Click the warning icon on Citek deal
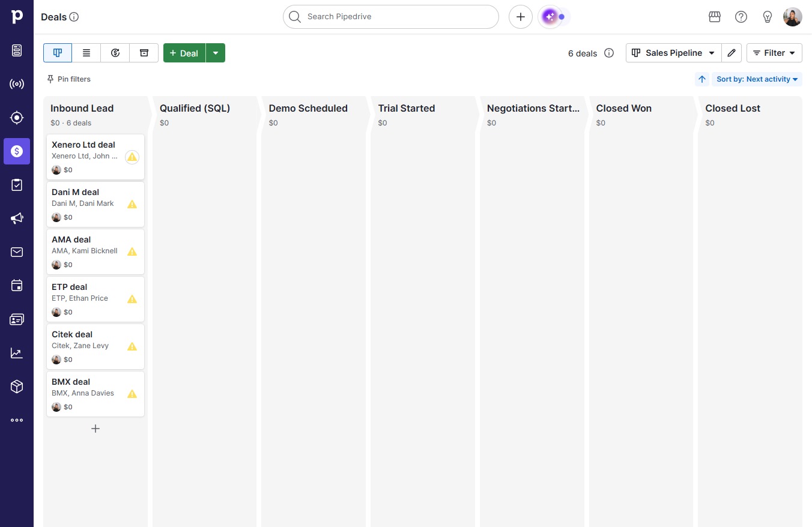 (x=132, y=346)
